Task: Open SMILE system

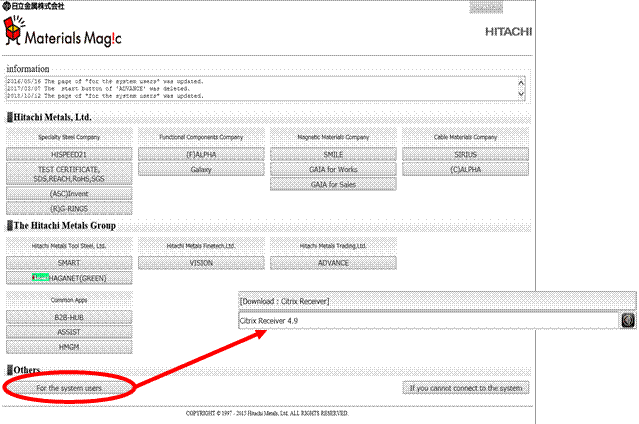Action: pyautogui.click(x=333, y=155)
